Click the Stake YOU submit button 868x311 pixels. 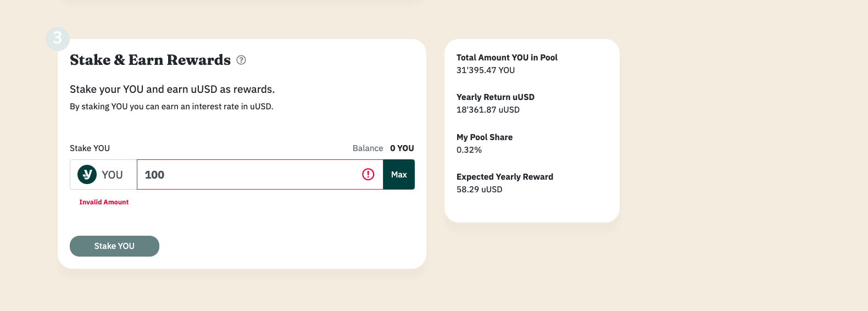tap(114, 246)
